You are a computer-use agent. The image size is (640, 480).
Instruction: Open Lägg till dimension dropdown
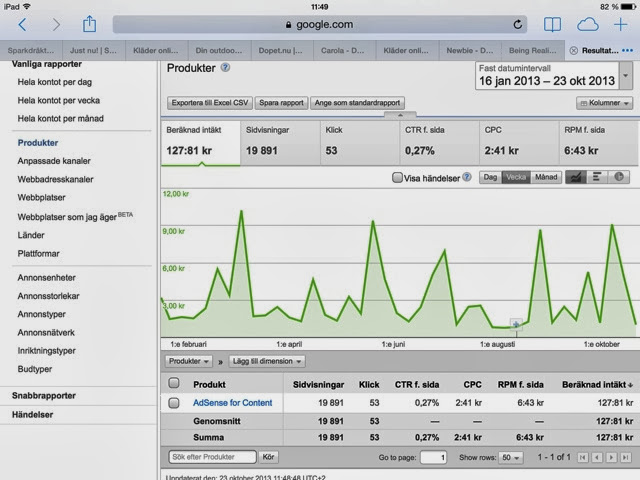(x=267, y=361)
